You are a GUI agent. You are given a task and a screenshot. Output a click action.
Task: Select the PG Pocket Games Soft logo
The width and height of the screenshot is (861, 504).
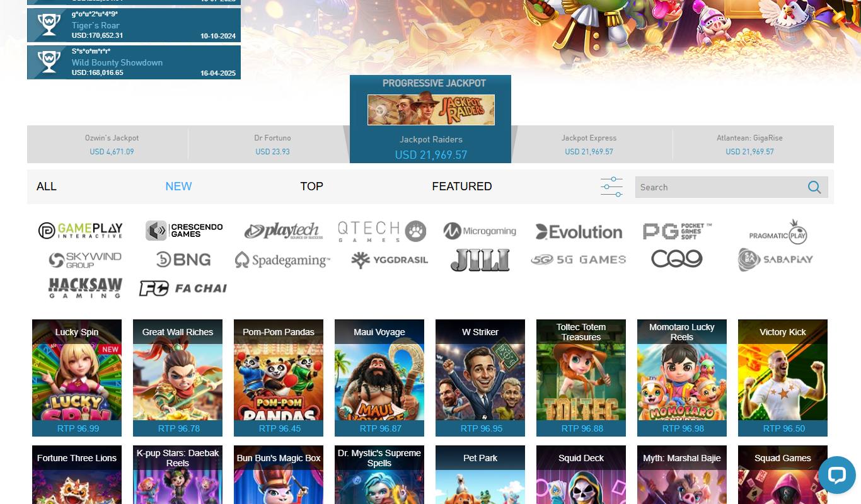point(677,231)
